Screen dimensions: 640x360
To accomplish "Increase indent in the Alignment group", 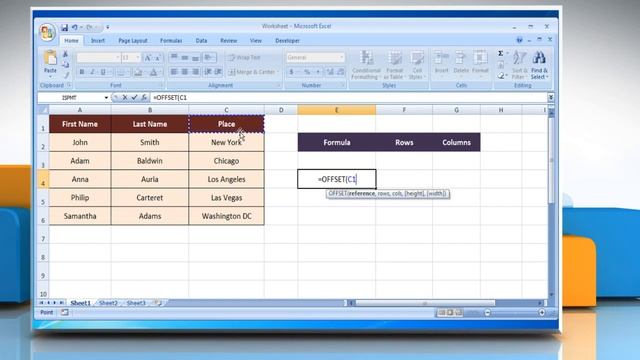I will pos(218,72).
